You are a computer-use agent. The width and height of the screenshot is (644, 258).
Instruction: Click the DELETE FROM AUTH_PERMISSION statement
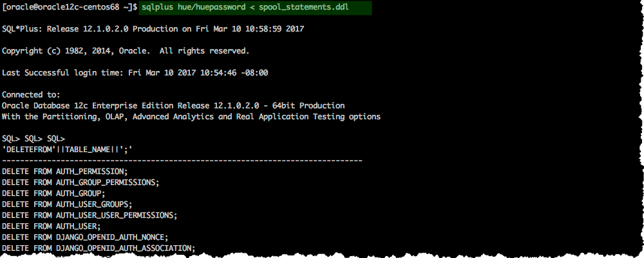click(x=65, y=172)
